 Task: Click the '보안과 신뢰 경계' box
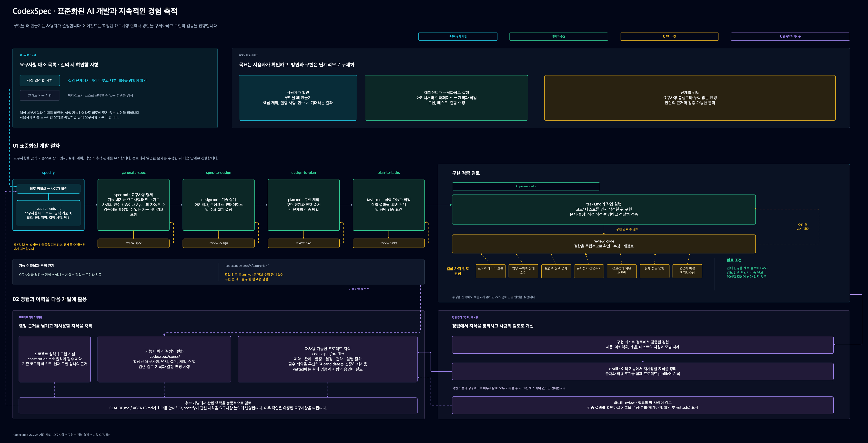pyautogui.click(x=556, y=271)
